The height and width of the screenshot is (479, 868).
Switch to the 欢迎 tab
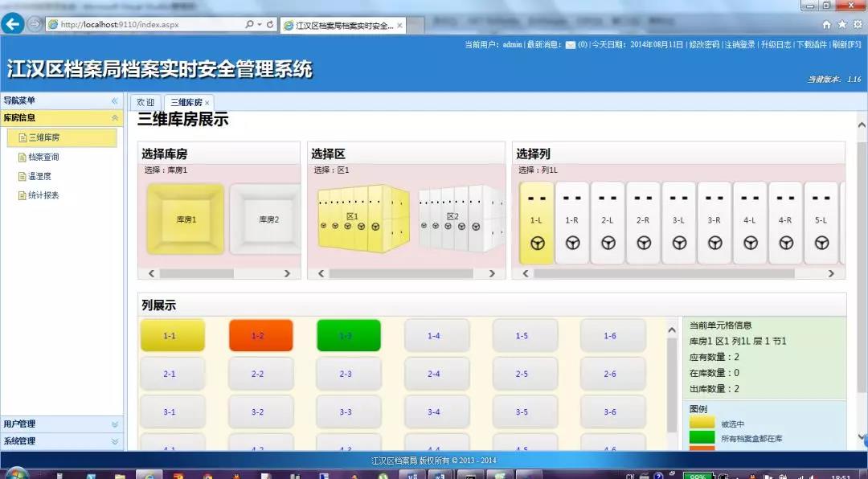145,103
